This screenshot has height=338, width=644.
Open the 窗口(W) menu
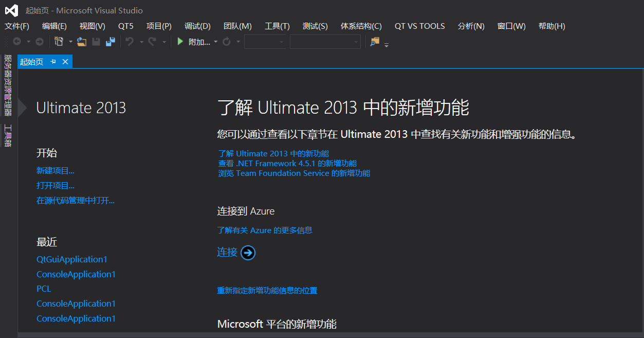pos(511,26)
